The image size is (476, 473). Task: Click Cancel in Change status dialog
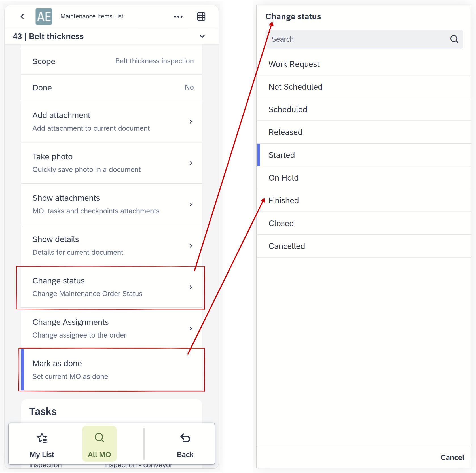pos(452,457)
